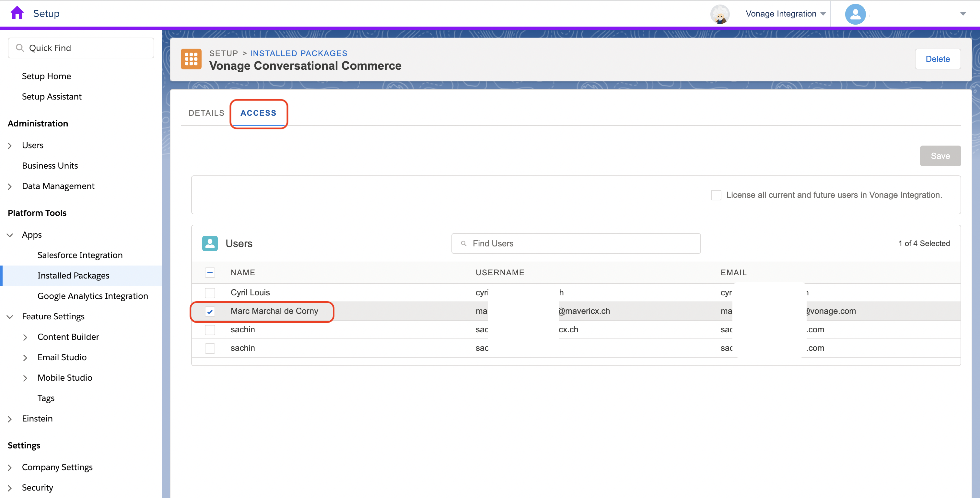Click the Delete package button

tap(938, 59)
